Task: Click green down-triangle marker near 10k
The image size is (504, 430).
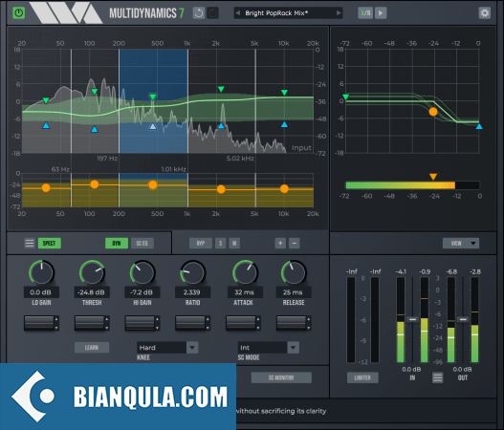Action: tap(284, 93)
